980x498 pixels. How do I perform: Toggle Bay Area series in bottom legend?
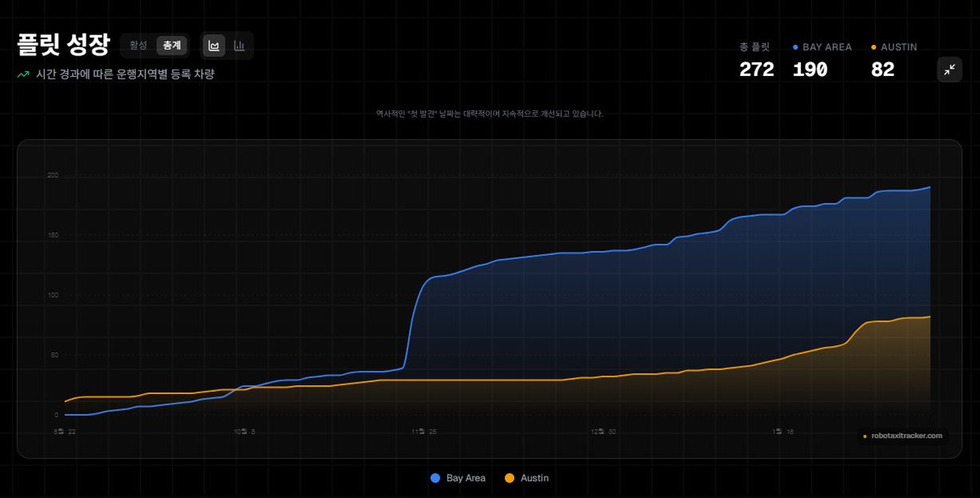[459, 478]
